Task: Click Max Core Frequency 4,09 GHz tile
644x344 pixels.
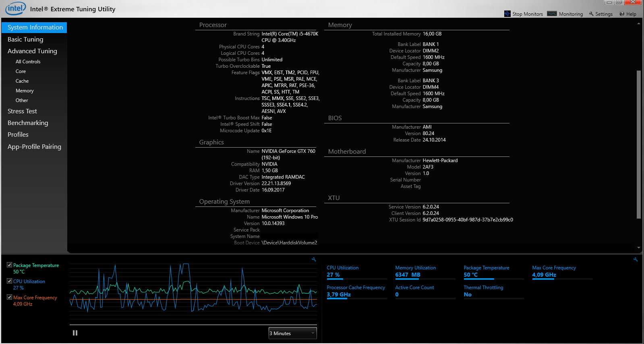Action: [x=562, y=271]
